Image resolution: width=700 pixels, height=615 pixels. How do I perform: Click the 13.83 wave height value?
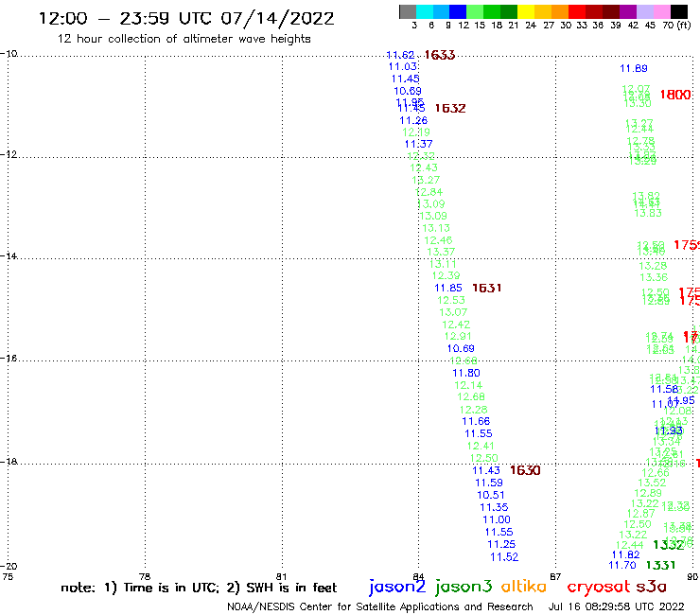tap(648, 213)
